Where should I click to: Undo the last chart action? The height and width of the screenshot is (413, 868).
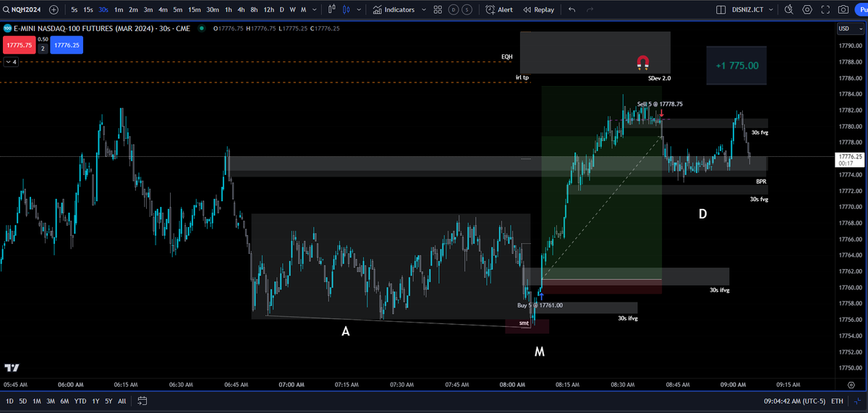point(572,9)
